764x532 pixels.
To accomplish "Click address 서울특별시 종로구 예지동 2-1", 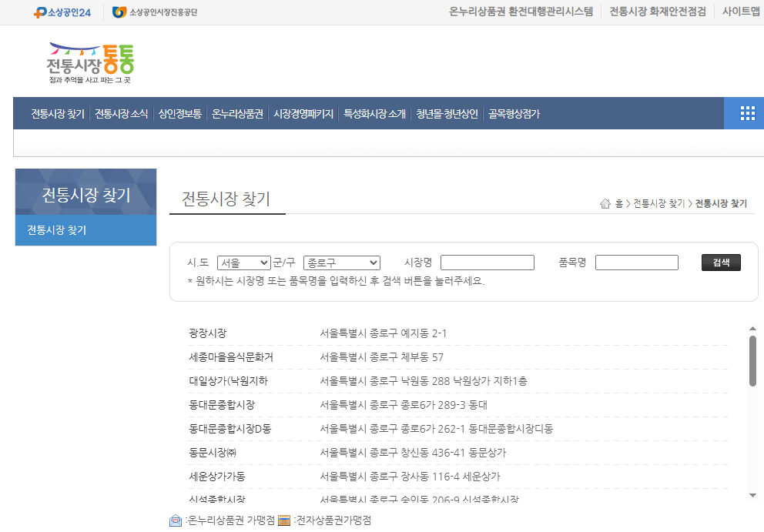I will tap(383, 333).
